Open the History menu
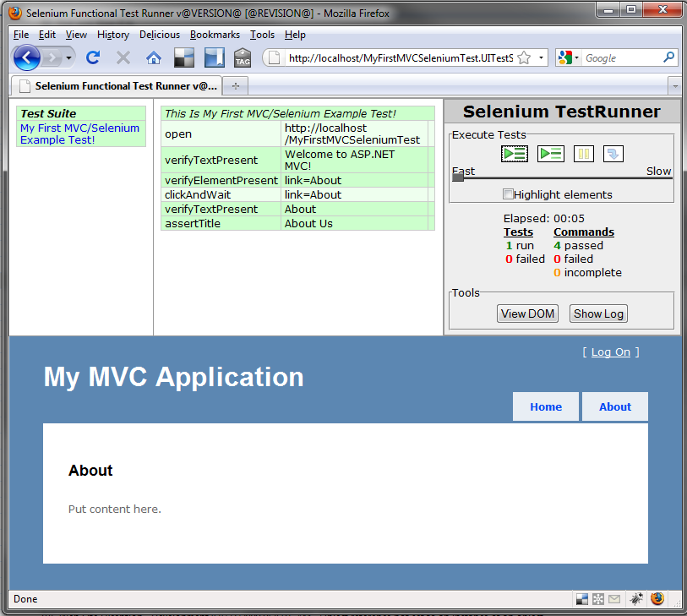Viewport: 687px width, 616px height. tap(113, 35)
